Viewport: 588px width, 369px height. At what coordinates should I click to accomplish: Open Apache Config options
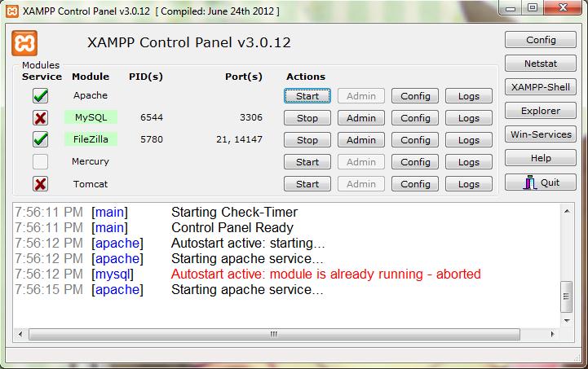(415, 96)
